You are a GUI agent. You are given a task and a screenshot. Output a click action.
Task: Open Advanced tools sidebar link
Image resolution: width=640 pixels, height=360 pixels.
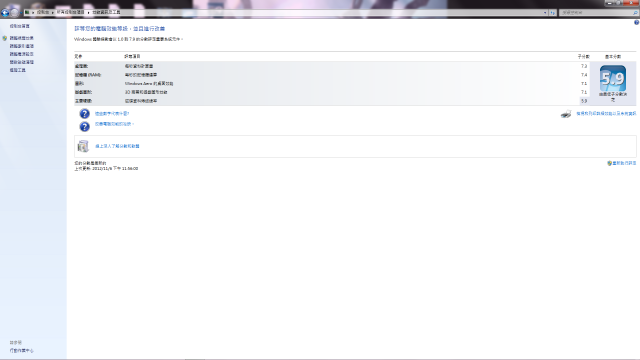coord(18,70)
